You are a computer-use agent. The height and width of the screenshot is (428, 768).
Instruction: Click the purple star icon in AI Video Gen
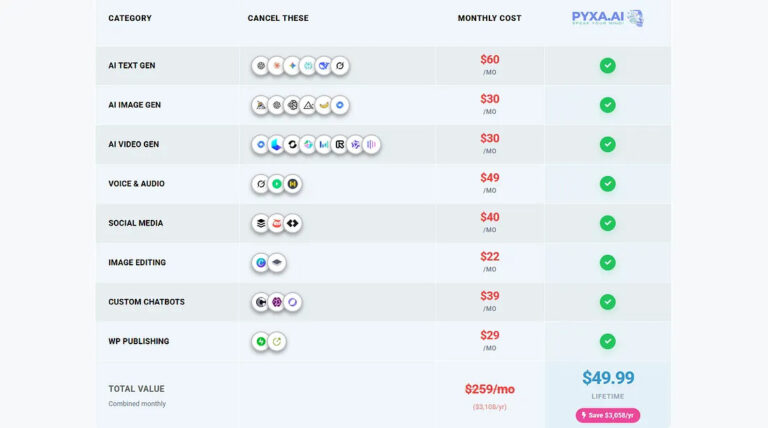pos(355,144)
